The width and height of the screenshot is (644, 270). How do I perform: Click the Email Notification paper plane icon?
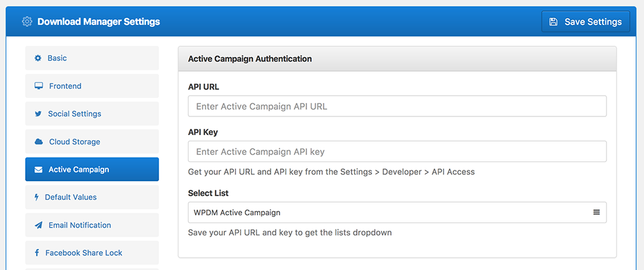point(39,226)
